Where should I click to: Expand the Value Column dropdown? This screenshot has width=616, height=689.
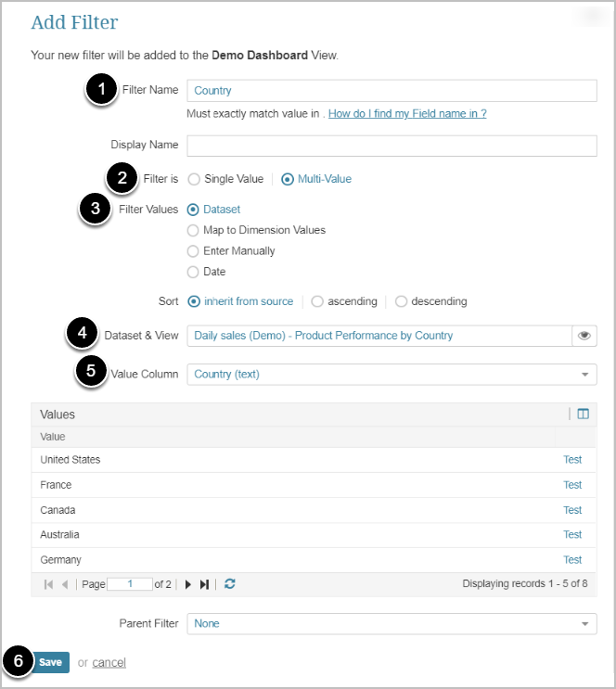pos(584,375)
